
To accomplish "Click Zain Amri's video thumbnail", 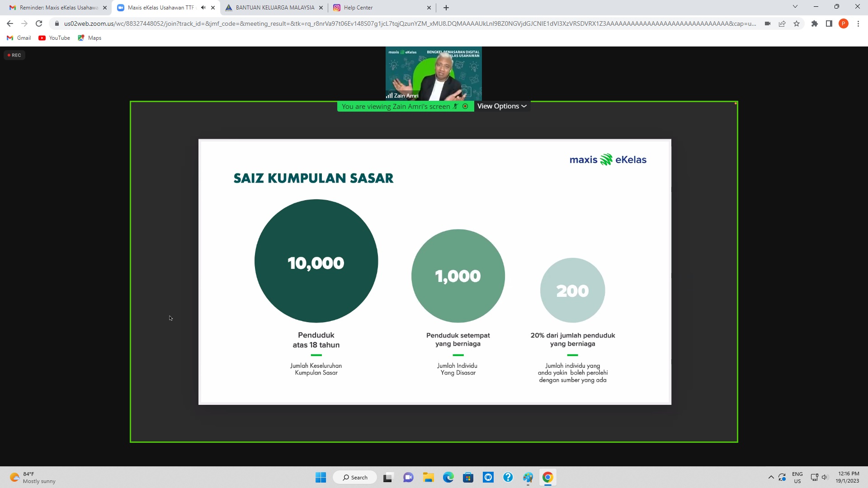I will (434, 74).
